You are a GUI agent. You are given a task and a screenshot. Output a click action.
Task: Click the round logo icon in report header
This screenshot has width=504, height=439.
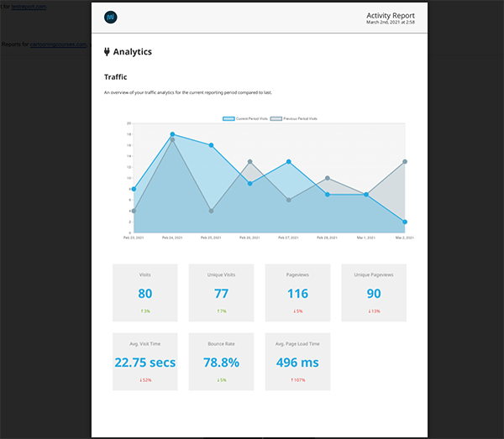click(110, 17)
